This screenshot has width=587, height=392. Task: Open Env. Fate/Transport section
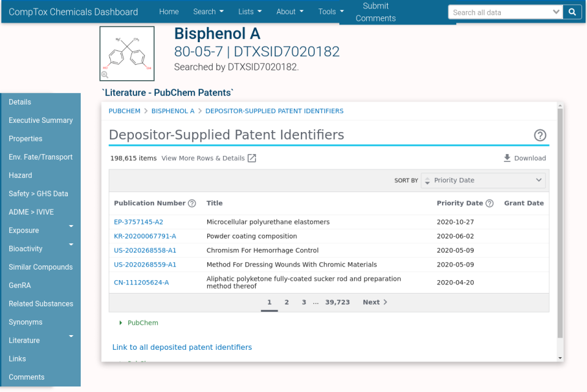point(41,157)
